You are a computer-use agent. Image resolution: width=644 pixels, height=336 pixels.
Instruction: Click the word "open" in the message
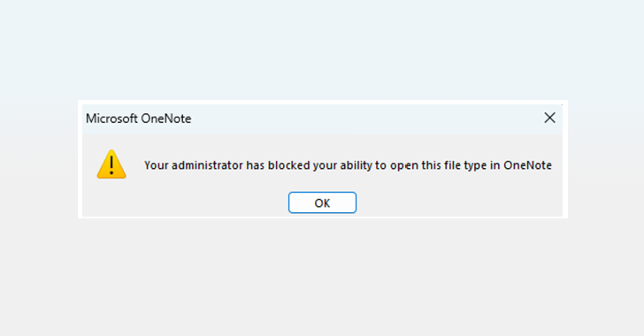pos(404,165)
